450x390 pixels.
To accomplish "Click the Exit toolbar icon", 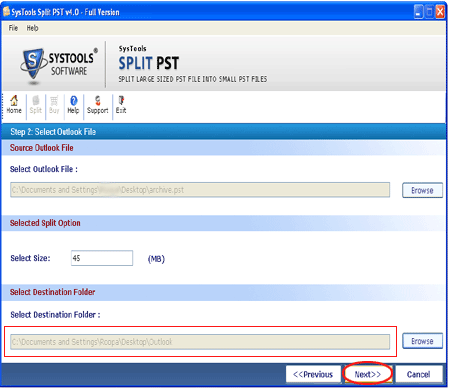I will pos(121,105).
